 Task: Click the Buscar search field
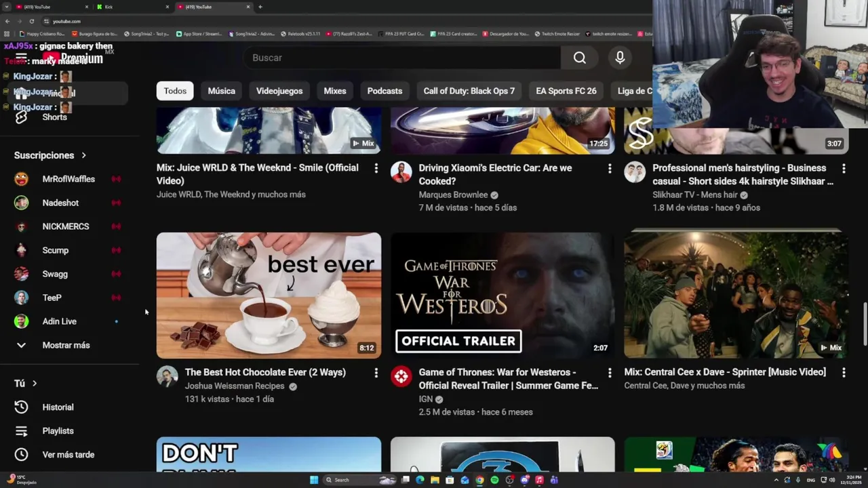(401, 58)
